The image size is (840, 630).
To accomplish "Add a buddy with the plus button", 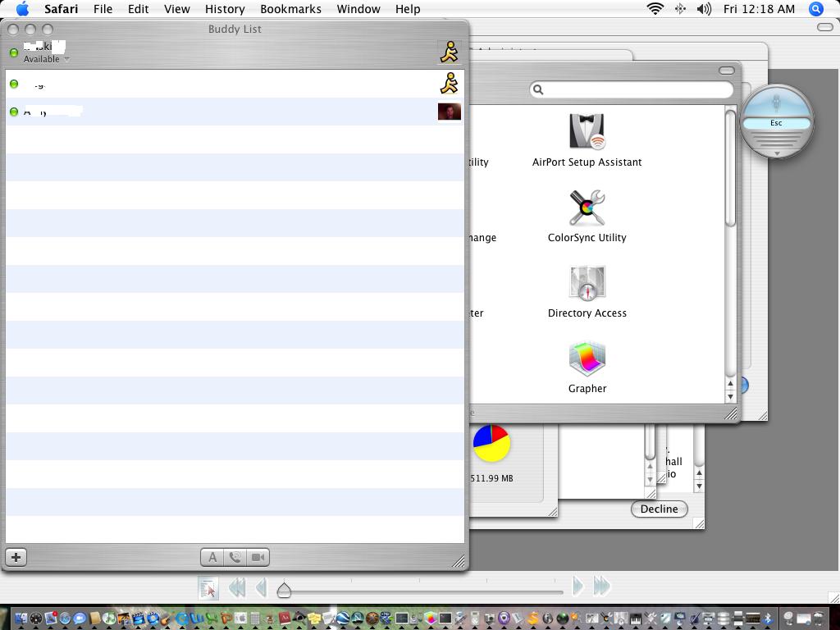I will 16,557.
